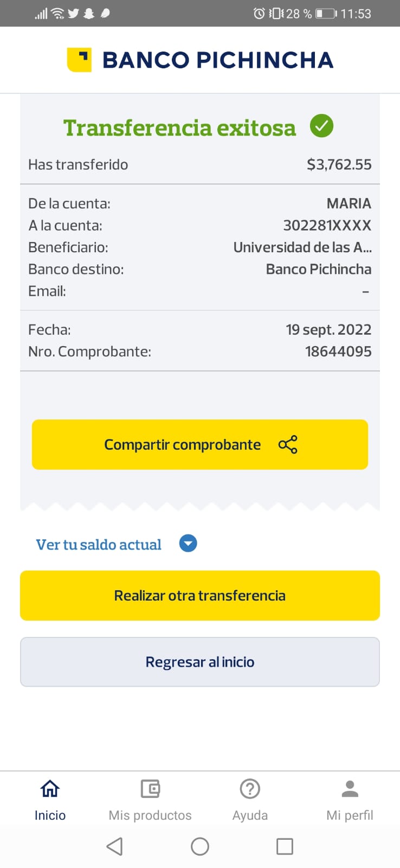Click Regresar al inicio button
The height and width of the screenshot is (868, 400).
click(x=200, y=662)
